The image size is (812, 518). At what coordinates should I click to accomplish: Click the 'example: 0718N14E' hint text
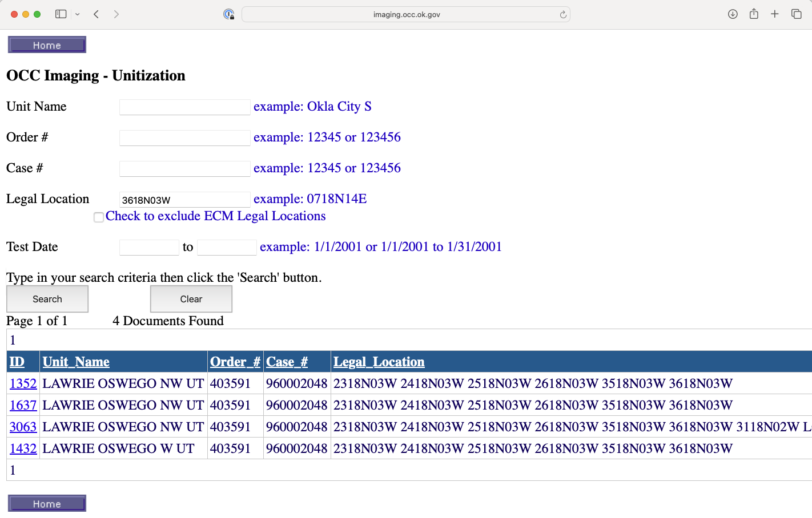(310, 199)
